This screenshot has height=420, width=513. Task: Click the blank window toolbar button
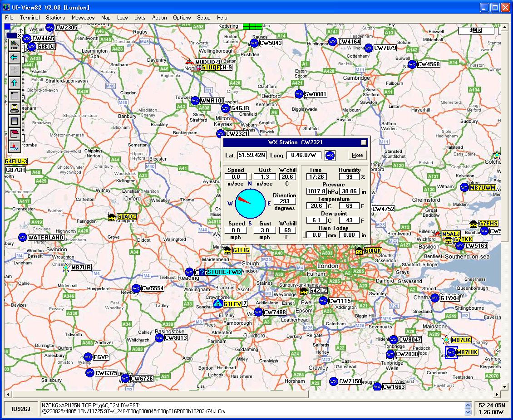[x=15, y=96]
